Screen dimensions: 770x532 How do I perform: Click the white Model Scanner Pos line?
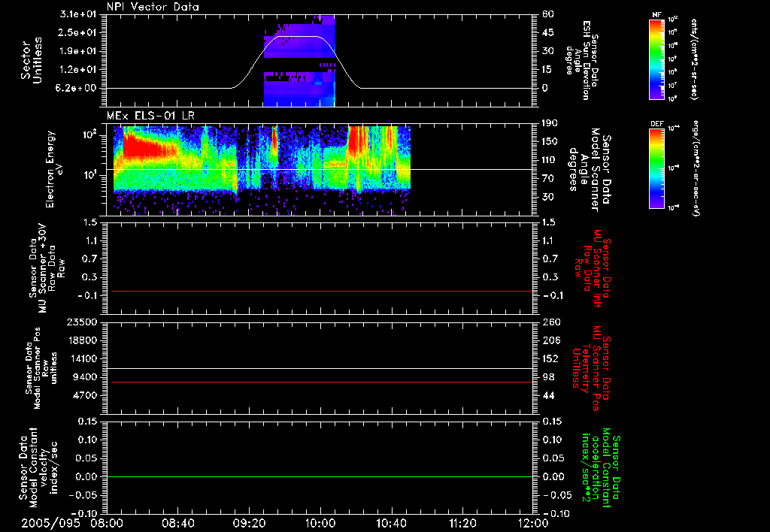click(320, 369)
